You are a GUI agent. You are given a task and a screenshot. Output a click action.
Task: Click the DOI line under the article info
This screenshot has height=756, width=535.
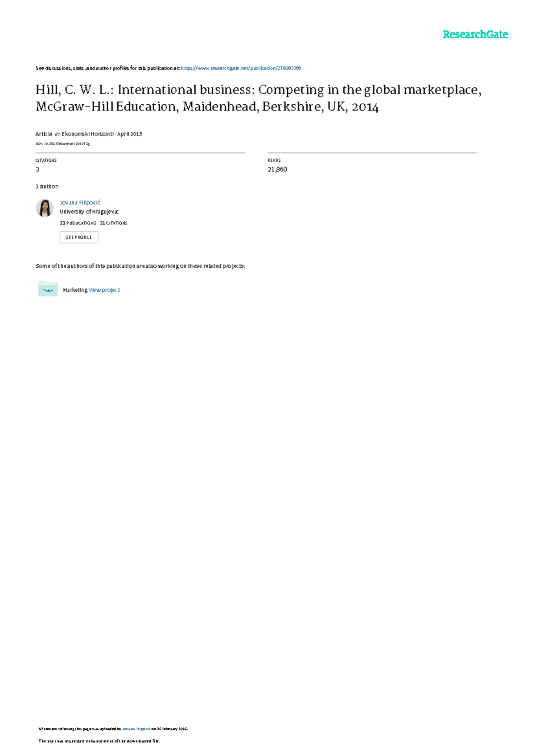(x=63, y=144)
